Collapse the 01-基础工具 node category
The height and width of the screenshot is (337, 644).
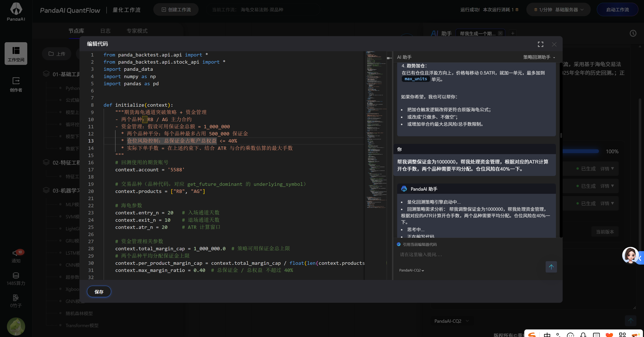pos(66,74)
